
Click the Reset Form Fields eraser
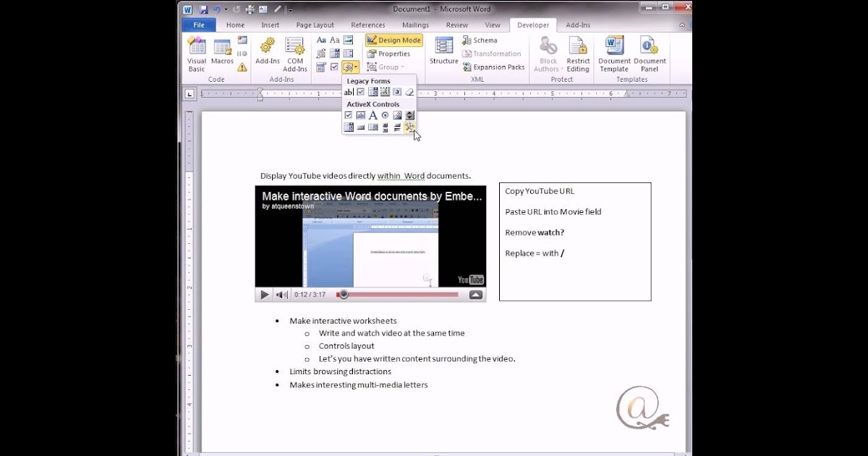click(409, 92)
